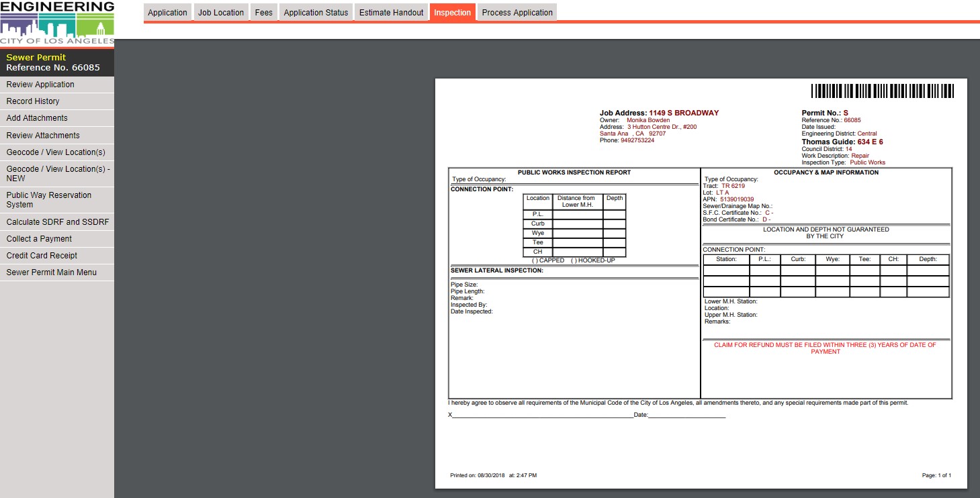This screenshot has width=980, height=498.
Task: Click the CAPPED option parentheses
Action: (534, 260)
